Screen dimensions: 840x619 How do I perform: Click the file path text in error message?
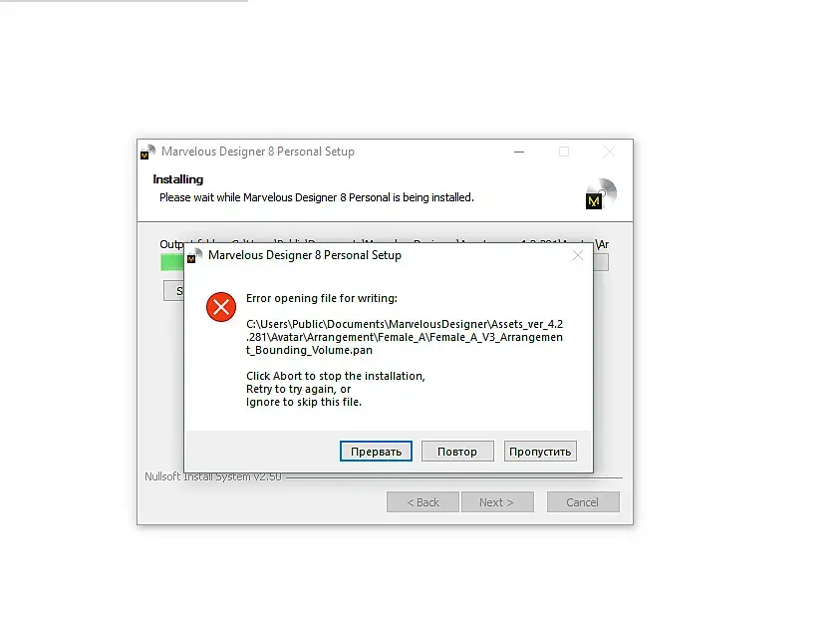[405, 337]
